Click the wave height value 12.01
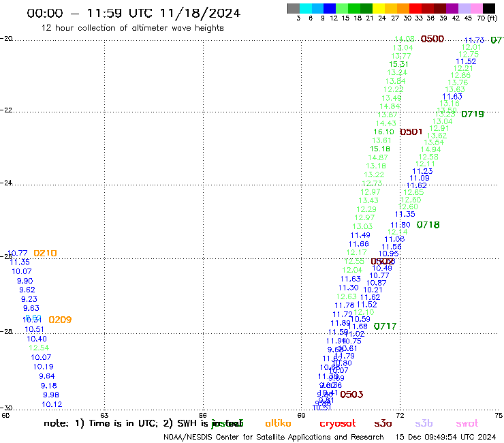The width and height of the screenshot is (504, 443). point(471,47)
